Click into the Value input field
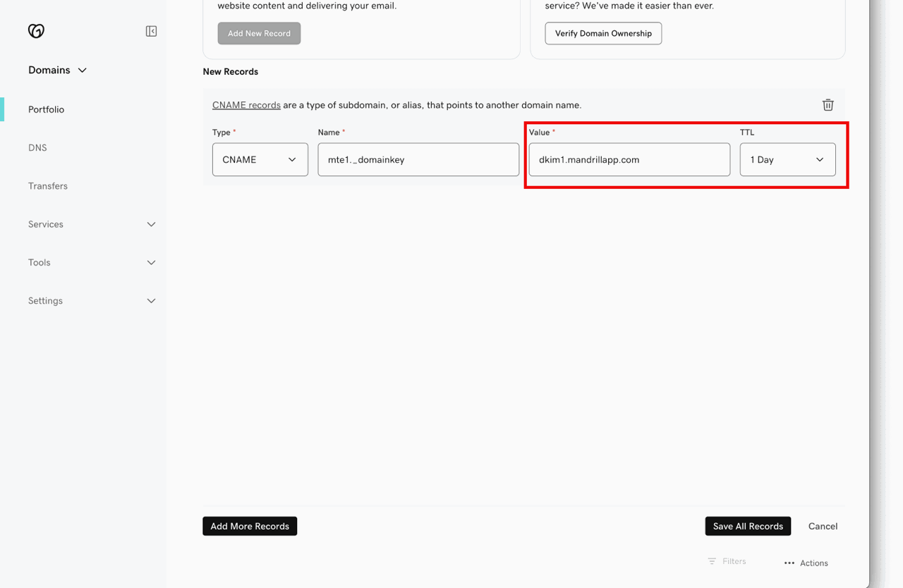 click(629, 160)
